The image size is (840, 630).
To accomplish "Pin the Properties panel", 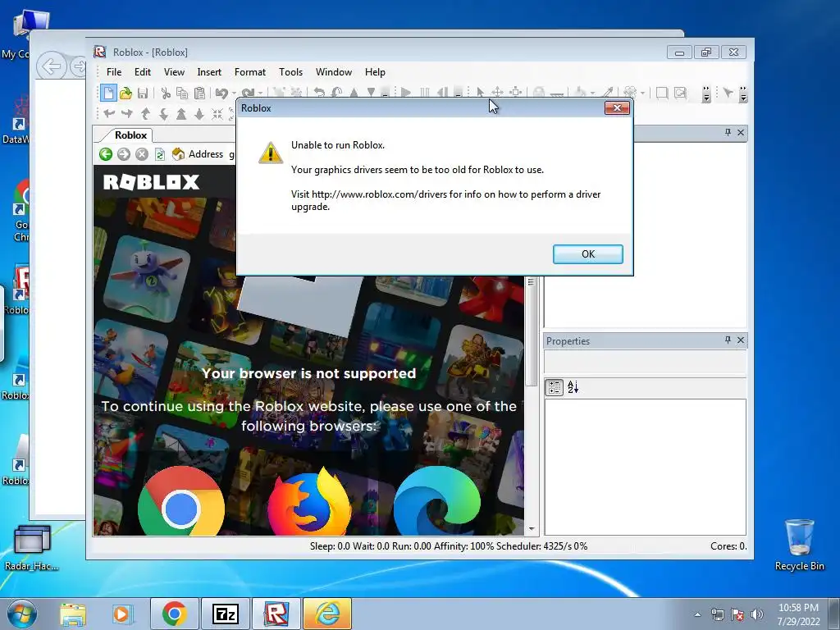I will [x=728, y=340].
